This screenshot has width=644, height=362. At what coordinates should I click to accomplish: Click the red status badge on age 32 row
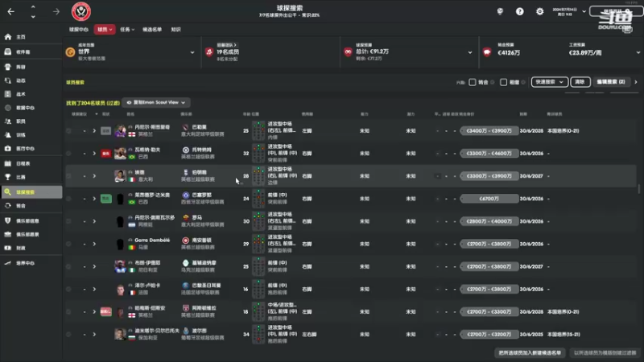click(106, 154)
